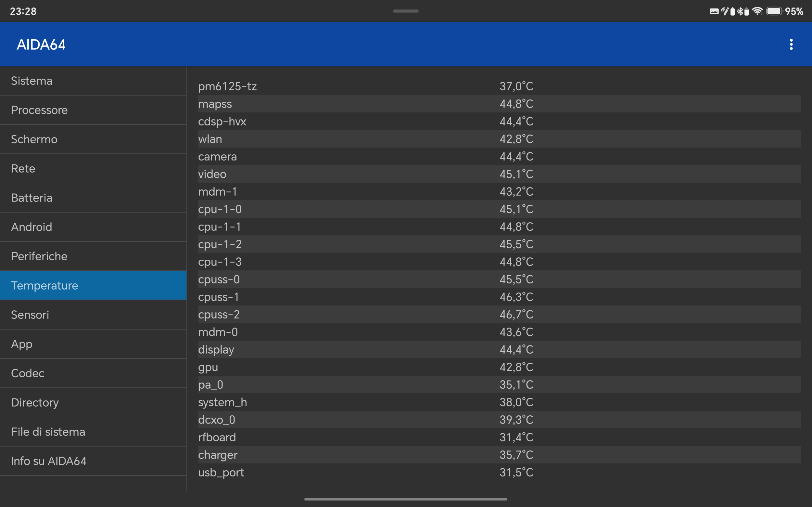The width and height of the screenshot is (812, 507).
Task: Open File di sistema
Action: (x=93, y=432)
